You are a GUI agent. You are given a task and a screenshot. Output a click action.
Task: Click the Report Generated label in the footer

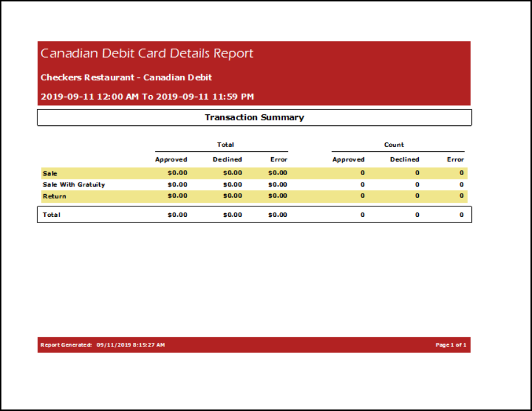[x=66, y=345]
